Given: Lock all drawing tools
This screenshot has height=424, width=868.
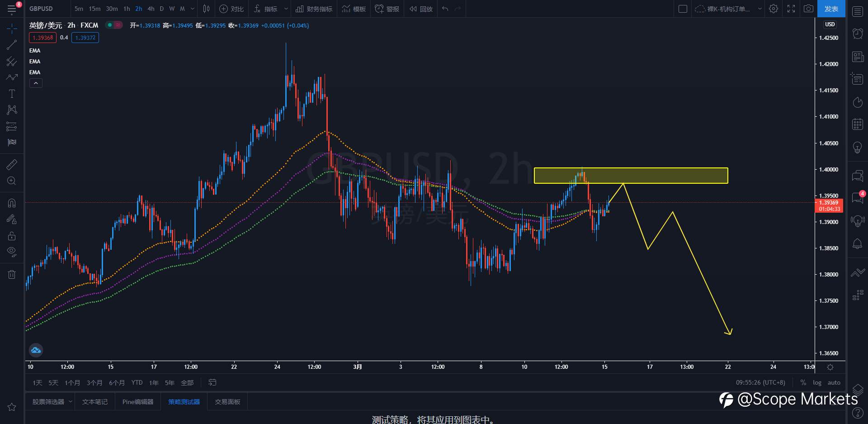Looking at the screenshot, I should tap(12, 236).
